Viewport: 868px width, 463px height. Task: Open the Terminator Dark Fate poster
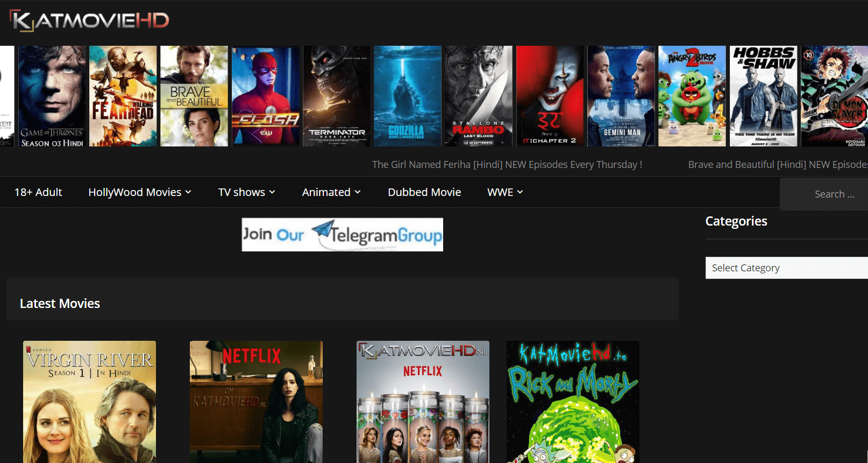(337, 96)
